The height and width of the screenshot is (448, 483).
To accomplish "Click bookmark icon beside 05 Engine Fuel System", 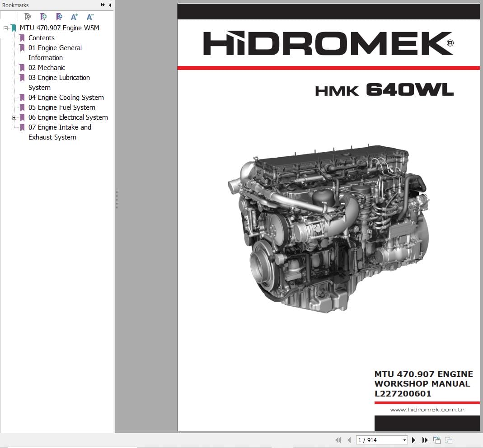I will [22, 107].
